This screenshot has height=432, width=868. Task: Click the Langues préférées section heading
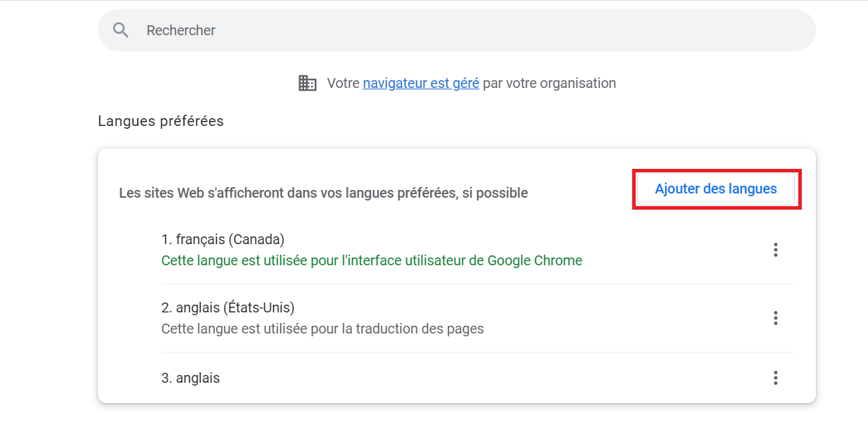[161, 121]
